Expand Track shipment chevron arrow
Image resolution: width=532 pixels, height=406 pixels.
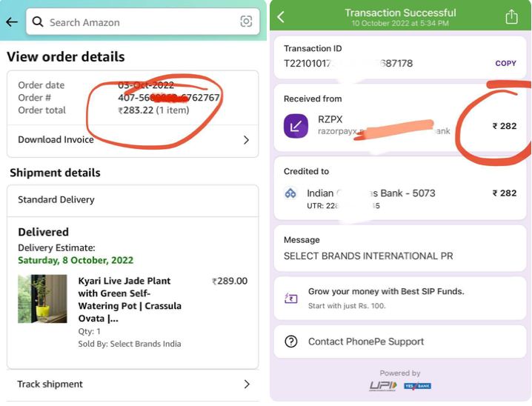(x=247, y=385)
